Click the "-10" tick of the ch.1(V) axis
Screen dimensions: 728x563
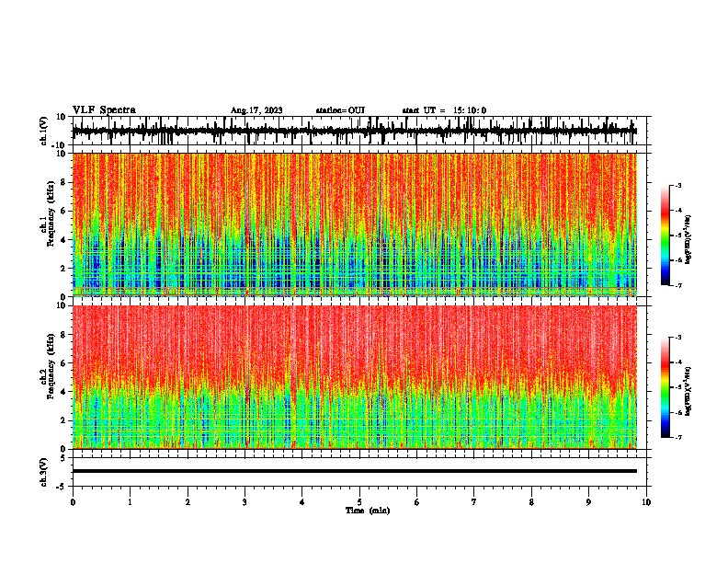tap(59, 145)
